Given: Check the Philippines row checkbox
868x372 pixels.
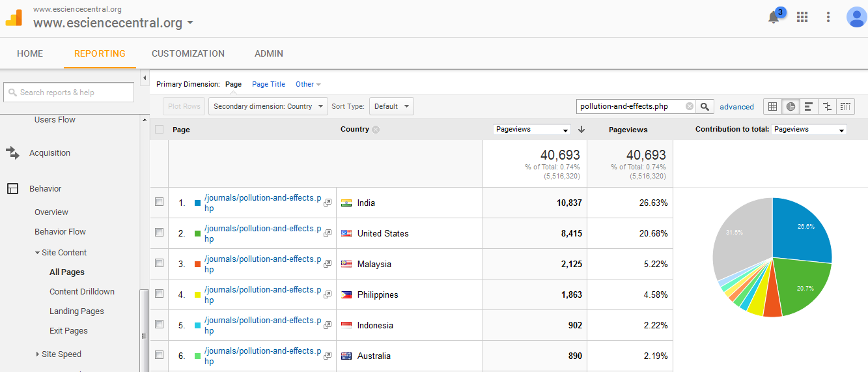Looking at the screenshot, I should pyautogui.click(x=160, y=294).
